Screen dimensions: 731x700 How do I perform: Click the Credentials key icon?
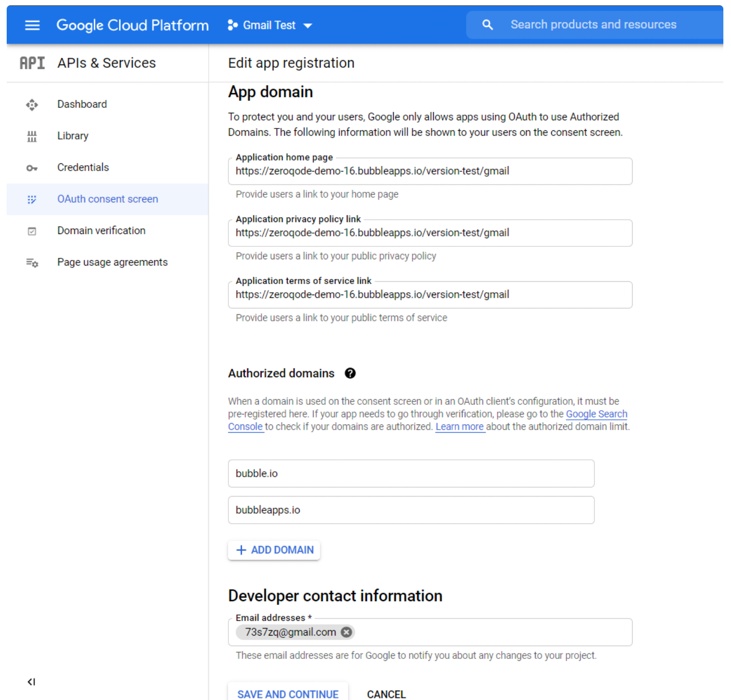[x=32, y=168]
